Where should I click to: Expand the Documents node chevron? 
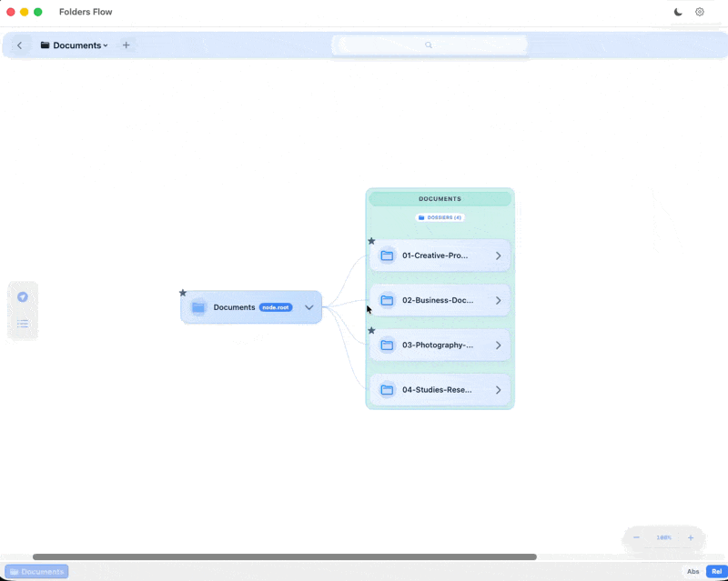click(308, 307)
